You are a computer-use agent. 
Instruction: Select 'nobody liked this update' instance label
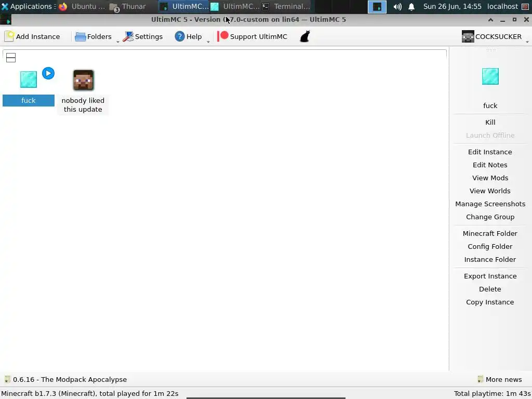click(x=83, y=105)
